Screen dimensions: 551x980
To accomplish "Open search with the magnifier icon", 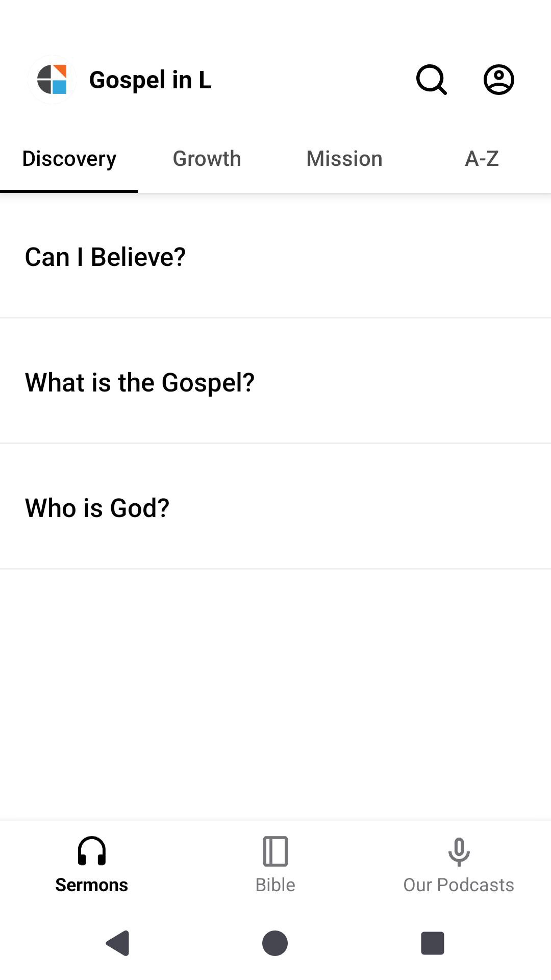I will pyautogui.click(x=432, y=80).
